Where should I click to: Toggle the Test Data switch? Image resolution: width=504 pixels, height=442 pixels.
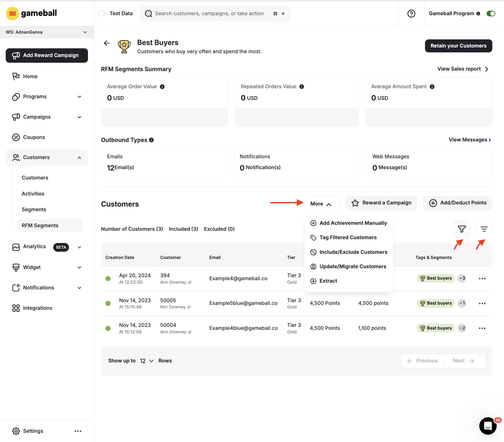click(102, 13)
